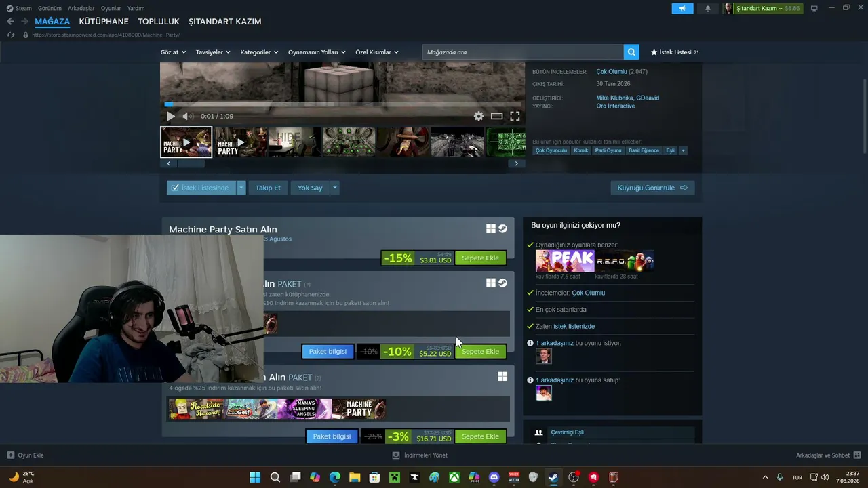Open the R.E.P.O. similar game thumbnail
This screenshot has width=868, height=488.
click(625, 261)
